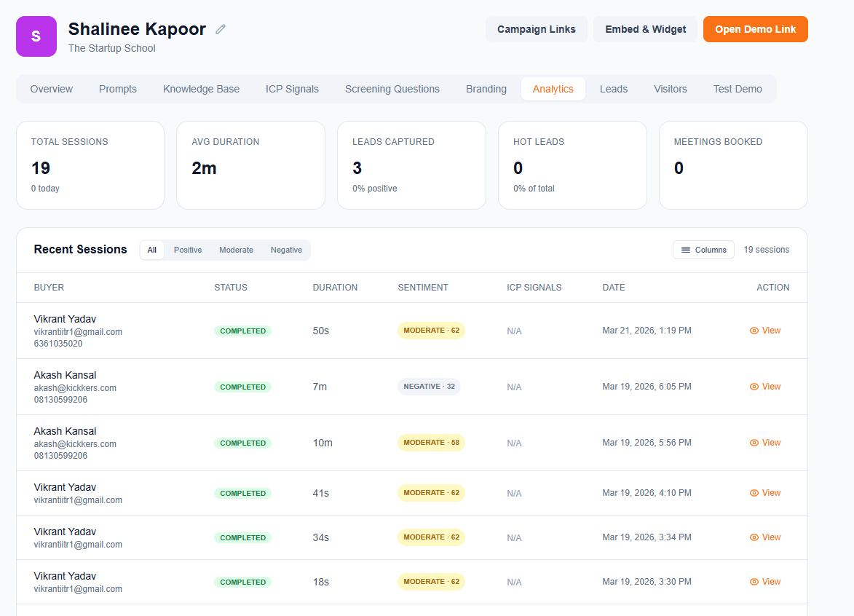Open the Columns selector
The image size is (854, 616).
pos(703,249)
